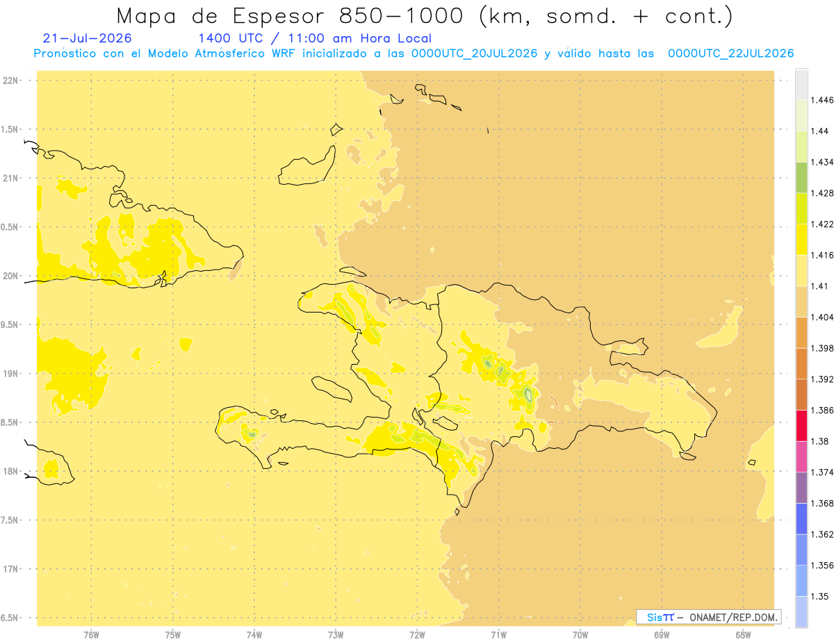This screenshot has height=644, width=834.
Task: Click the '21N' latitude axis label
Action: click(x=12, y=178)
